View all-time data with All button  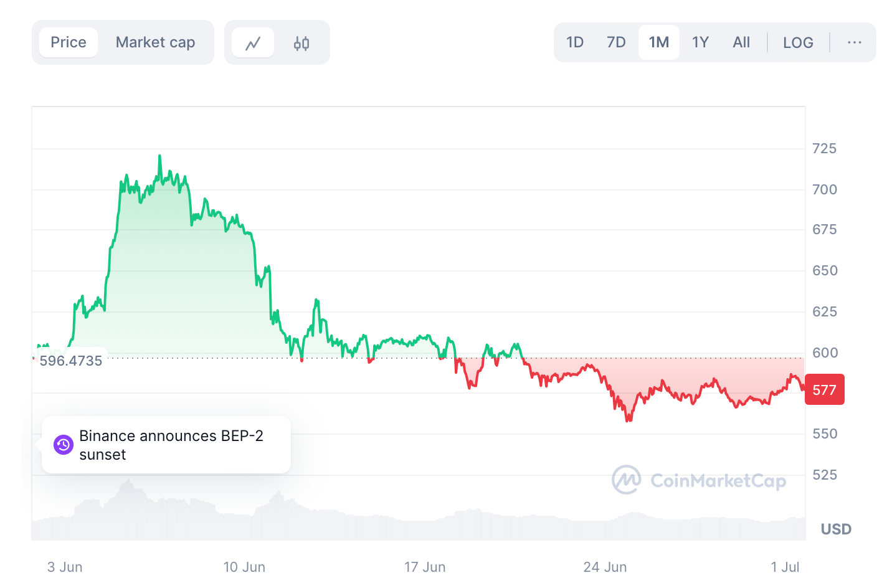[741, 42]
